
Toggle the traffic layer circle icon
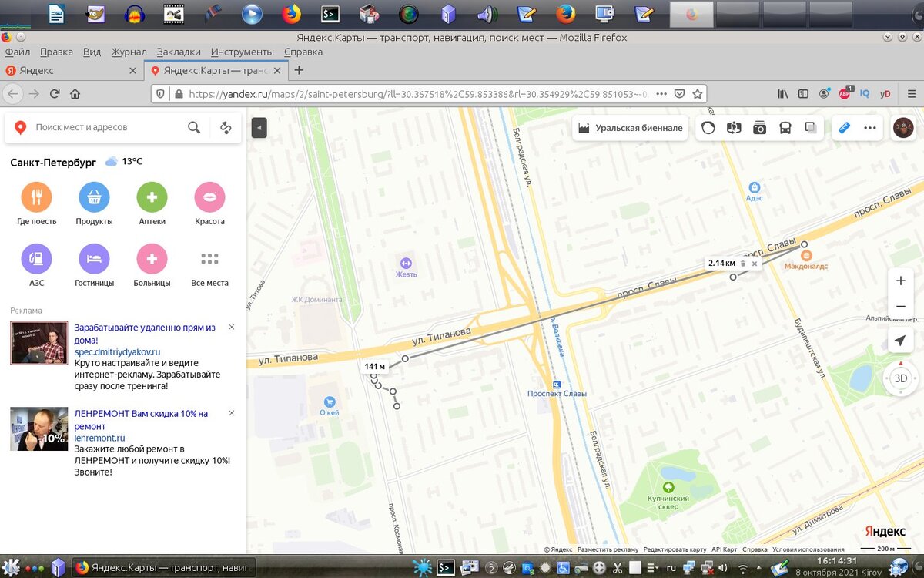pos(708,128)
